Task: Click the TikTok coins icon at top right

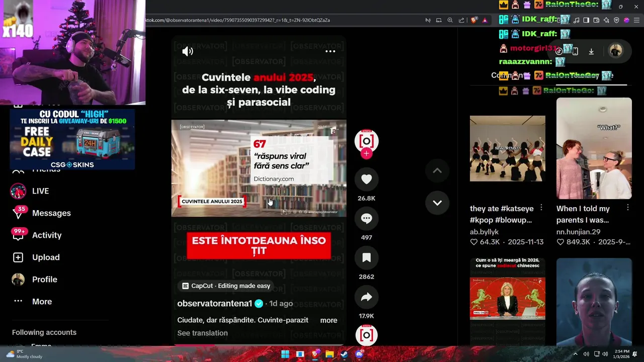Action: [x=559, y=51]
